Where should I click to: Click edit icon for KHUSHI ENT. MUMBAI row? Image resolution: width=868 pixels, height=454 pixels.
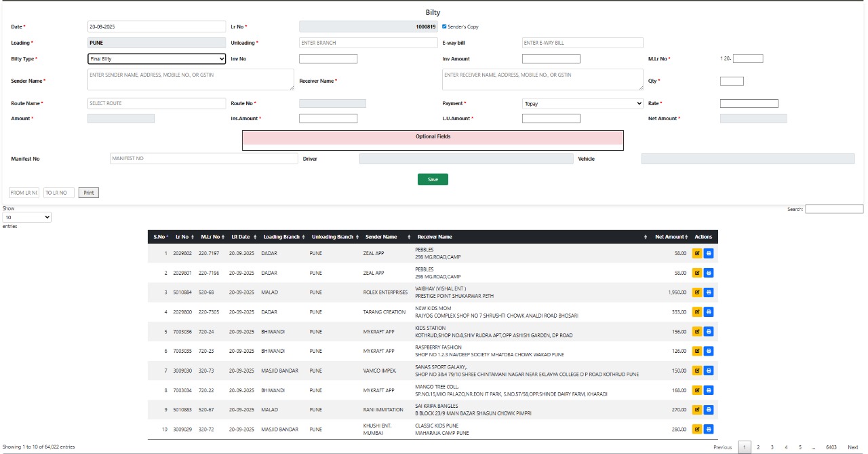click(696, 430)
